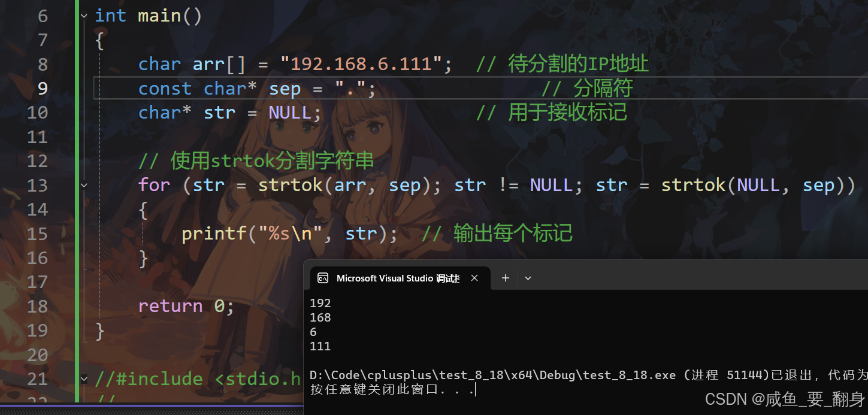Click the sep variable declaration on line 9

tap(285, 89)
